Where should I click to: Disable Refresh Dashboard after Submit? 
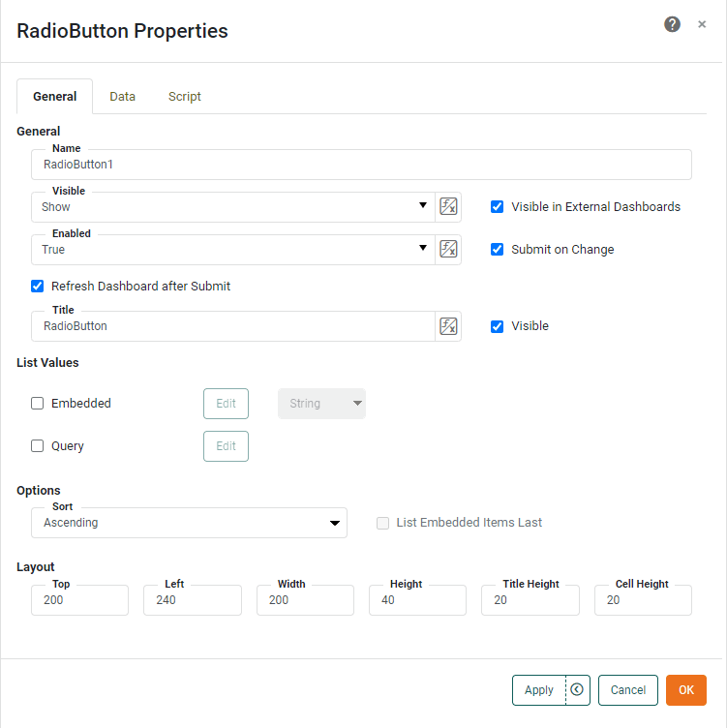(x=38, y=287)
